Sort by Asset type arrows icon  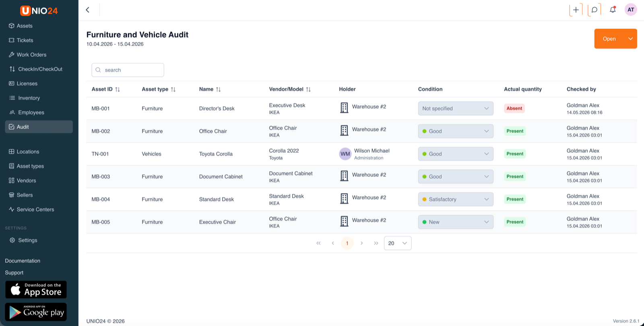tap(173, 89)
